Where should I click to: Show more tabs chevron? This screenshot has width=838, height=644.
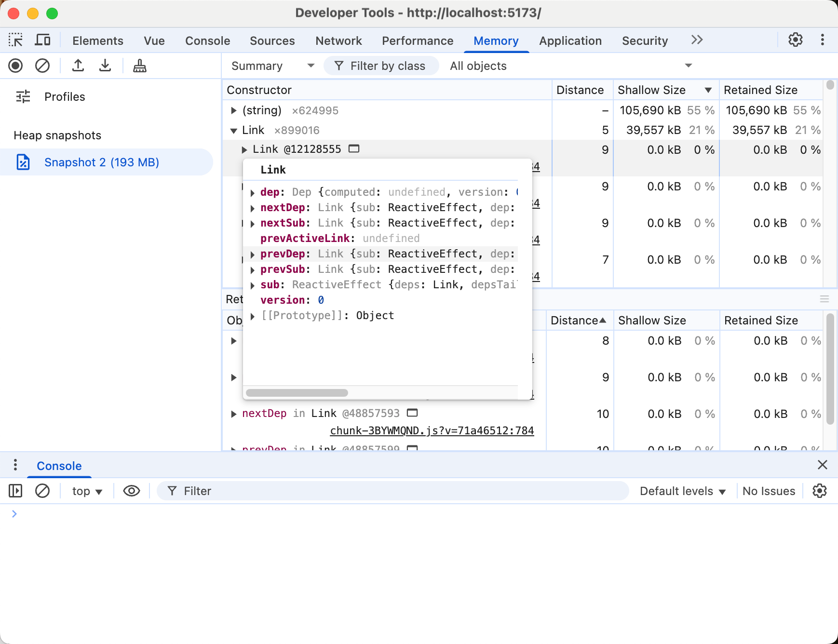point(697,40)
